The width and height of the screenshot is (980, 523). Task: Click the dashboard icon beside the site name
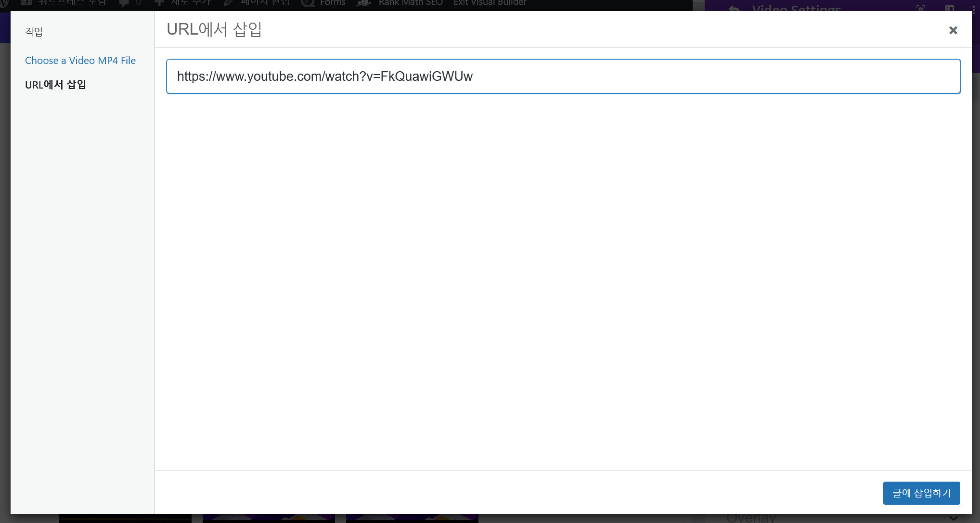26,3
